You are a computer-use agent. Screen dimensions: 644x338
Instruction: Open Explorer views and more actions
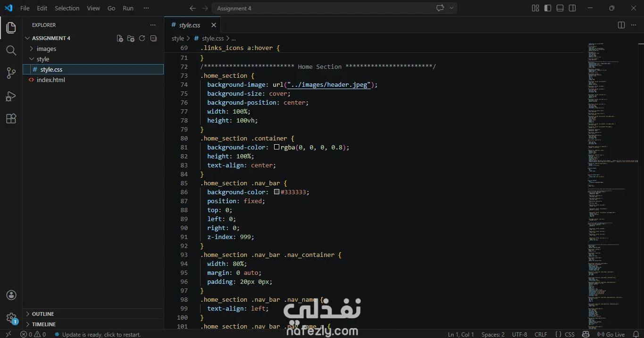152,25
